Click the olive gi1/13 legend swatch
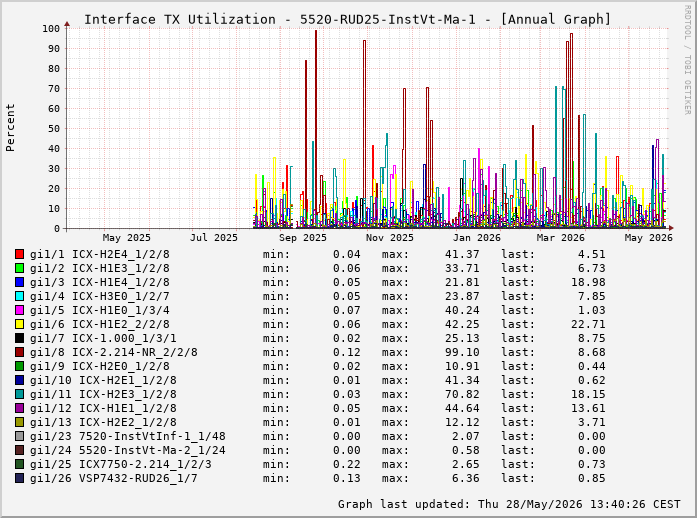 [19, 422]
